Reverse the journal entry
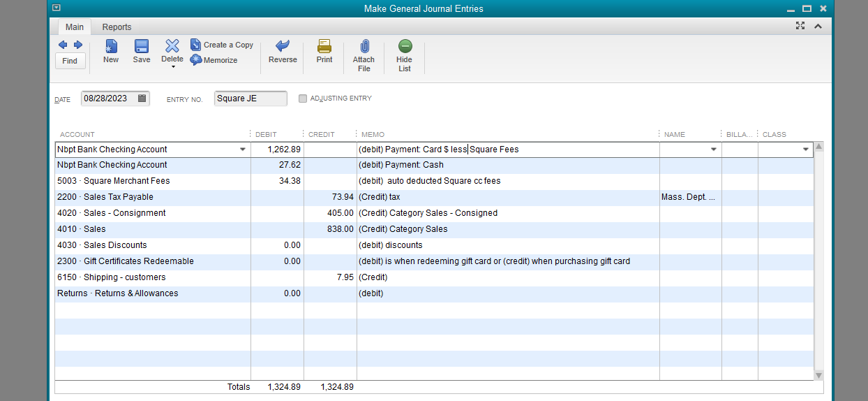Screen dimensions: 868x401 [x=283, y=52]
